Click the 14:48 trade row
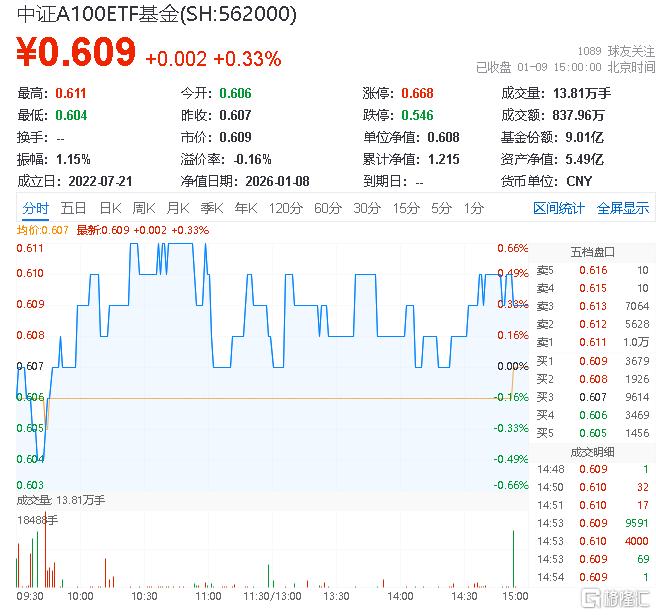 [592, 469]
